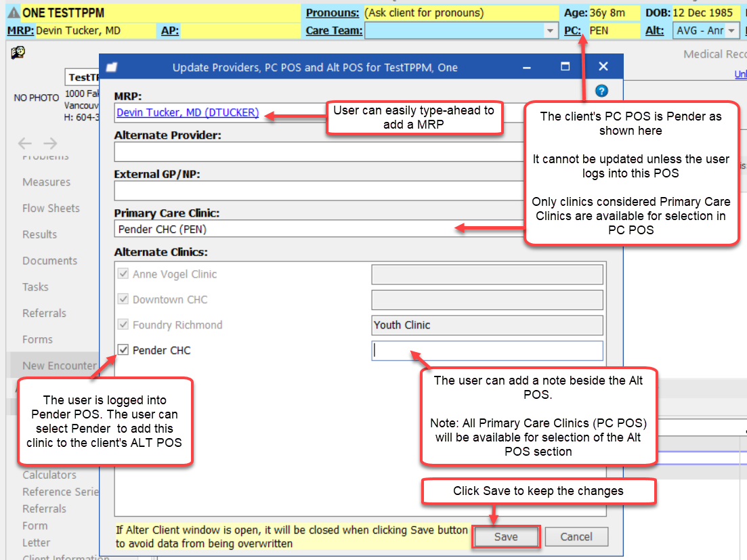Open Form in lower side menu

[x=35, y=525]
